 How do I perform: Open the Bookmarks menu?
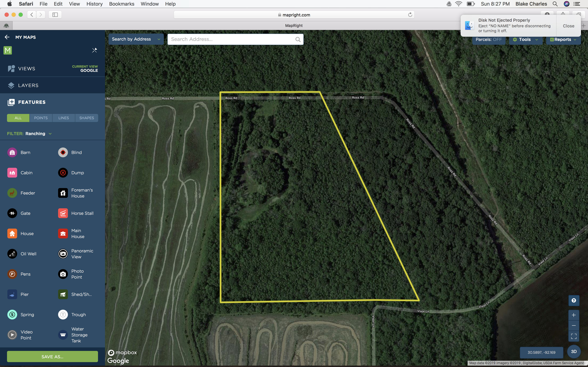(x=121, y=4)
